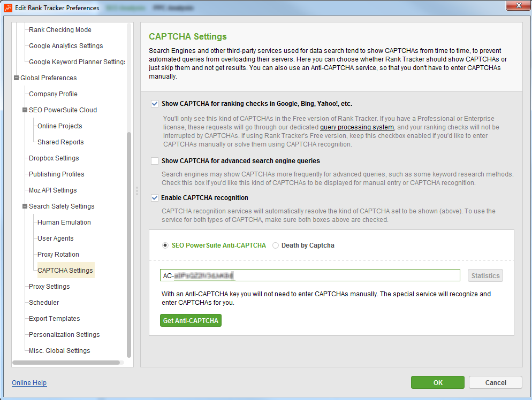Close the Edit Rank Tracker Preferences dialog
Screen dimensions: 532x400
tap(518, 5)
